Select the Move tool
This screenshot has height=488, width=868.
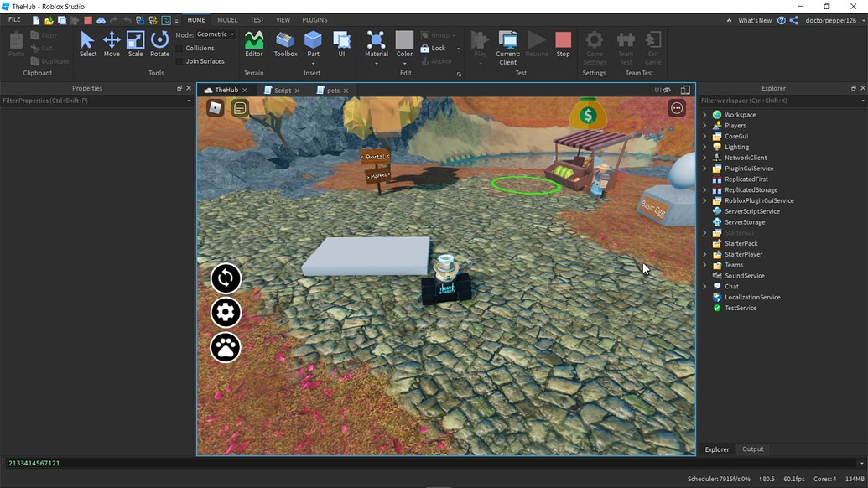point(112,44)
